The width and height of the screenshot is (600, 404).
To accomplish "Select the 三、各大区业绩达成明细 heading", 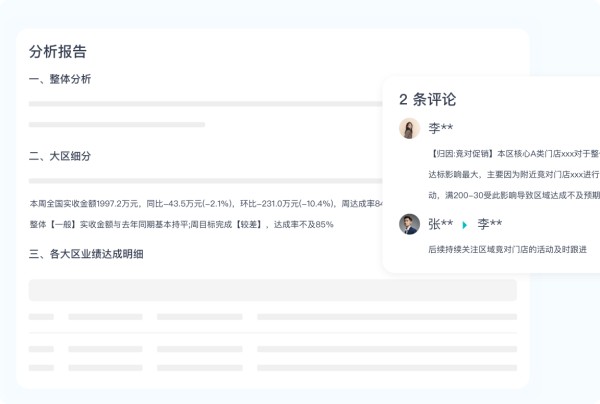I will coord(86,254).
